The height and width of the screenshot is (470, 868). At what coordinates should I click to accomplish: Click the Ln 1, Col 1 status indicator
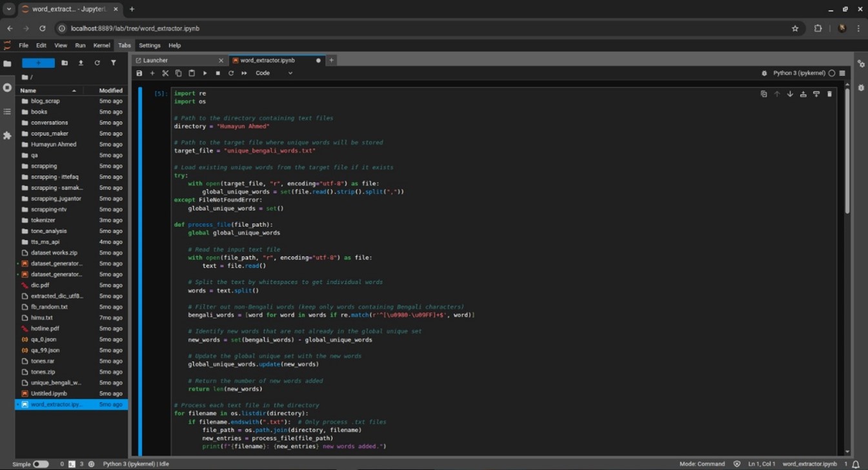[762, 464]
